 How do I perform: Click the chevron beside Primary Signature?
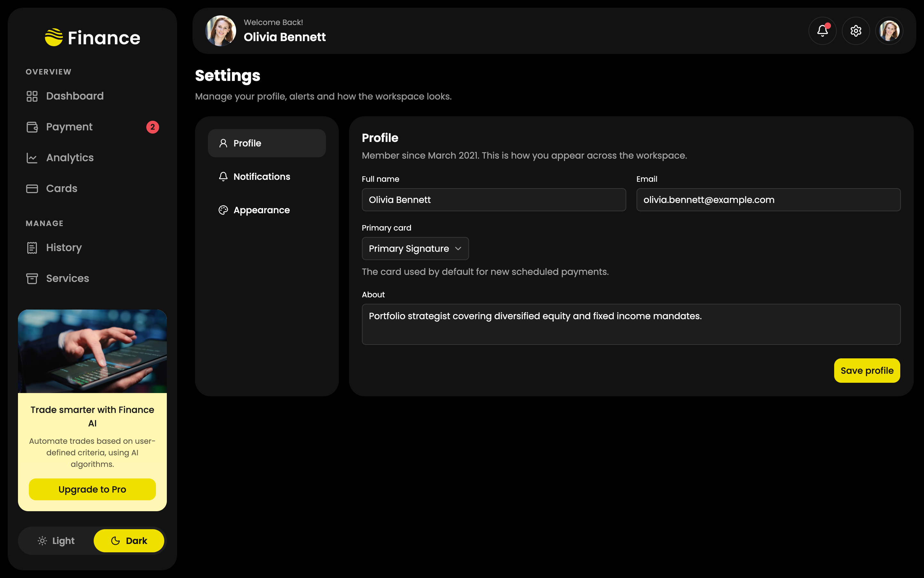[458, 249]
